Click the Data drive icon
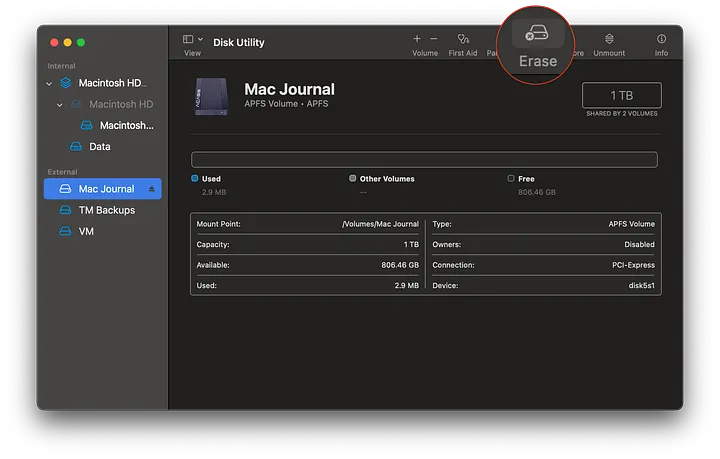The height and width of the screenshot is (459, 720). click(76, 146)
